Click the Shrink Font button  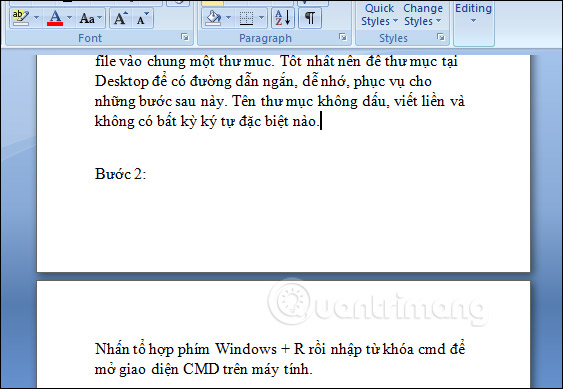point(143,18)
